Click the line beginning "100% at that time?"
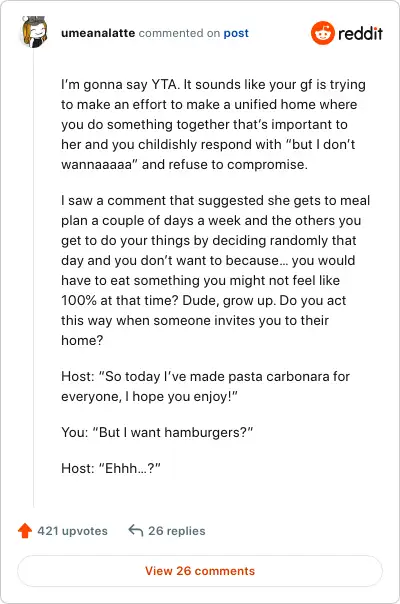 pyautogui.click(x=203, y=300)
